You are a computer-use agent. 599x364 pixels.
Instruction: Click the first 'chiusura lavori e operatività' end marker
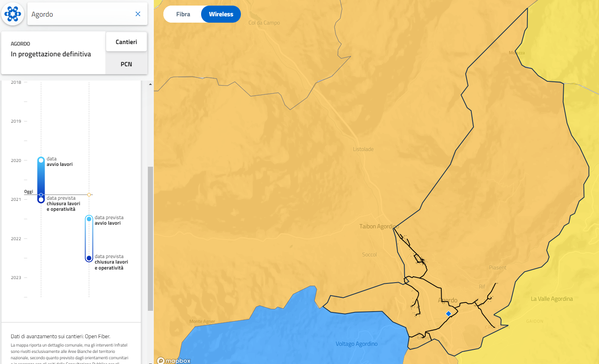(x=41, y=200)
